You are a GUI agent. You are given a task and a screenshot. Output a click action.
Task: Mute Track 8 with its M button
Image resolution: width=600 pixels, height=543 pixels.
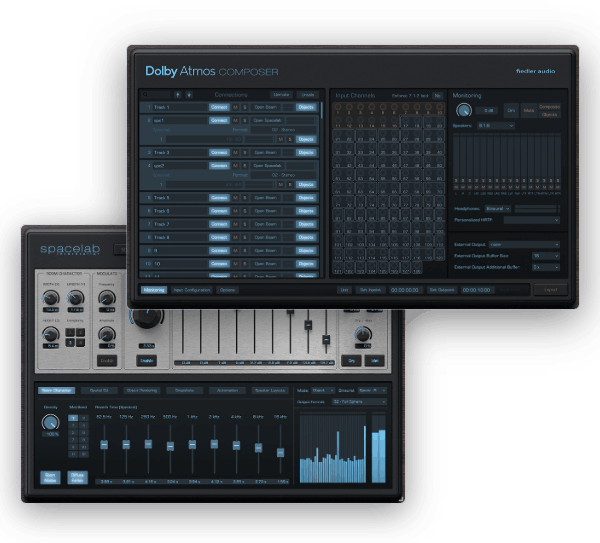pyautogui.click(x=236, y=237)
